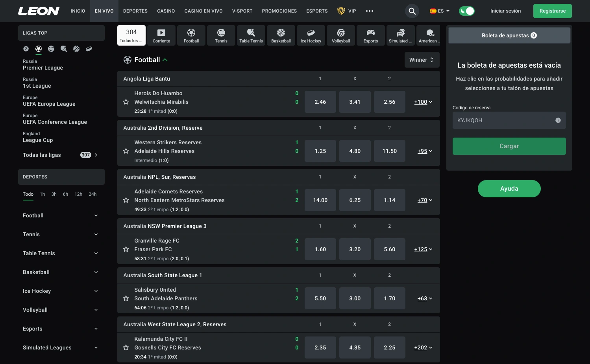This screenshot has width=590, height=364.
Task: Open the Winner market selector
Action: pyautogui.click(x=422, y=60)
